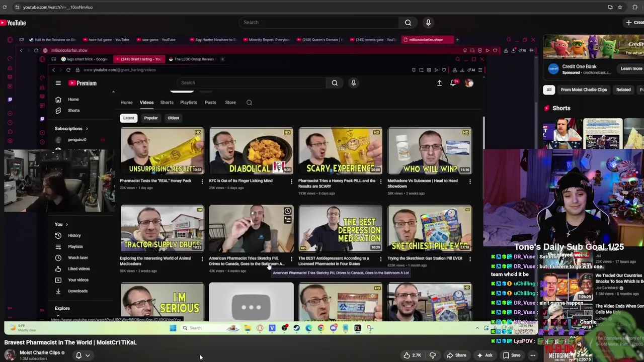In the video, click the Shorts channel tab
This screenshot has width=644, height=362.
pyautogui.click(x=167, y=103)
